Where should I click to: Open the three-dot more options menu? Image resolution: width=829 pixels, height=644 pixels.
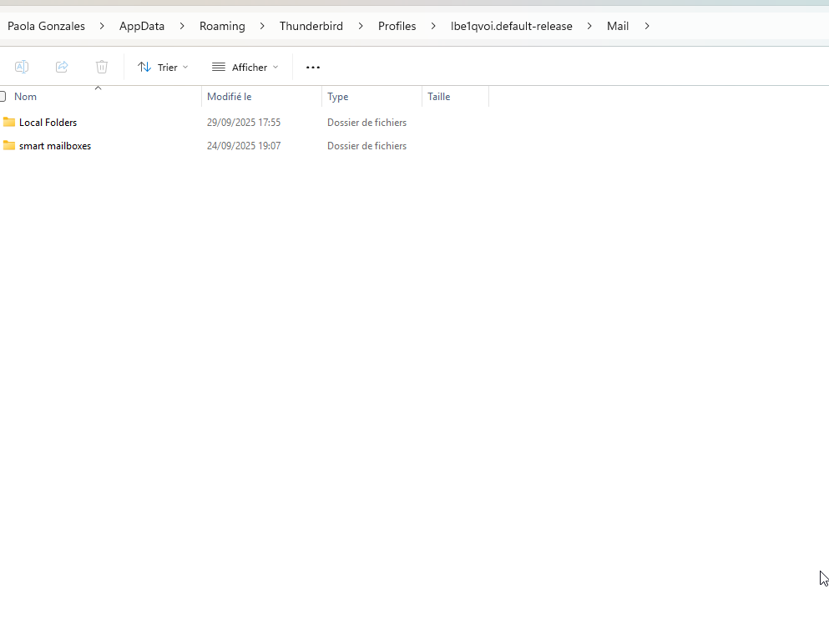[x=313, y=67]
